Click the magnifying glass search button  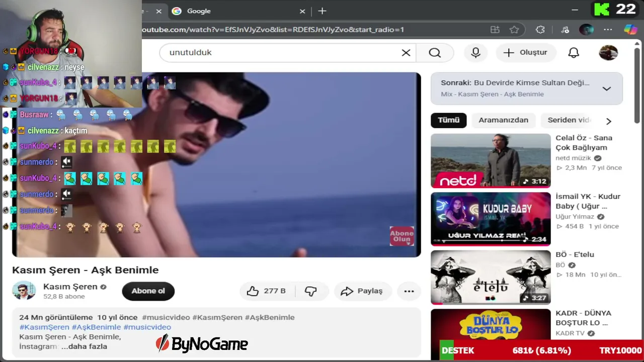coord(435,53)
